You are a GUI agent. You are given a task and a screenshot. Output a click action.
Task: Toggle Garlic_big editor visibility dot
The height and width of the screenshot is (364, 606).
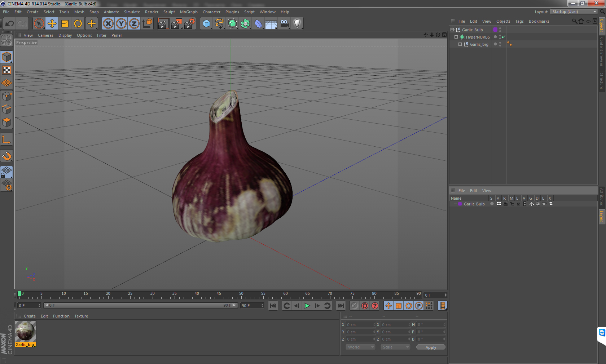(x=500, y=43)
